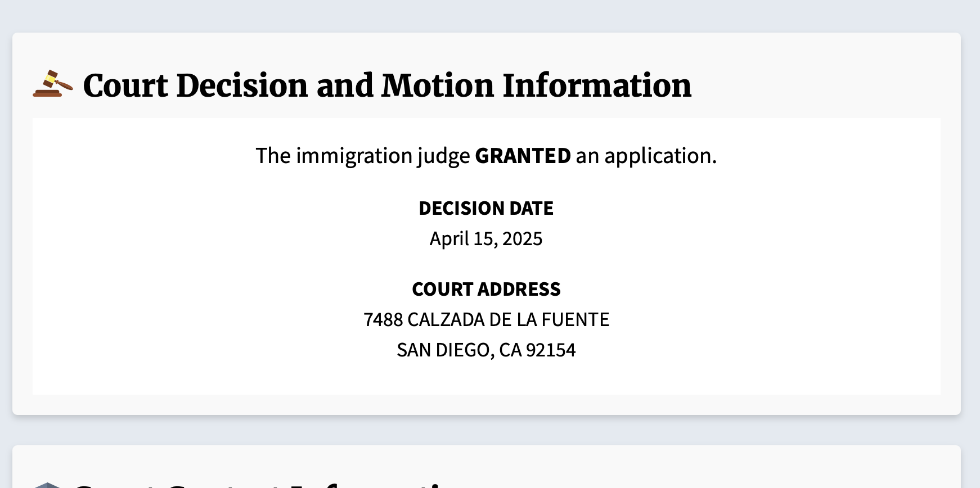Click the 92154 zip code
The width and height of the screenshot is (980, 488).
551,350
